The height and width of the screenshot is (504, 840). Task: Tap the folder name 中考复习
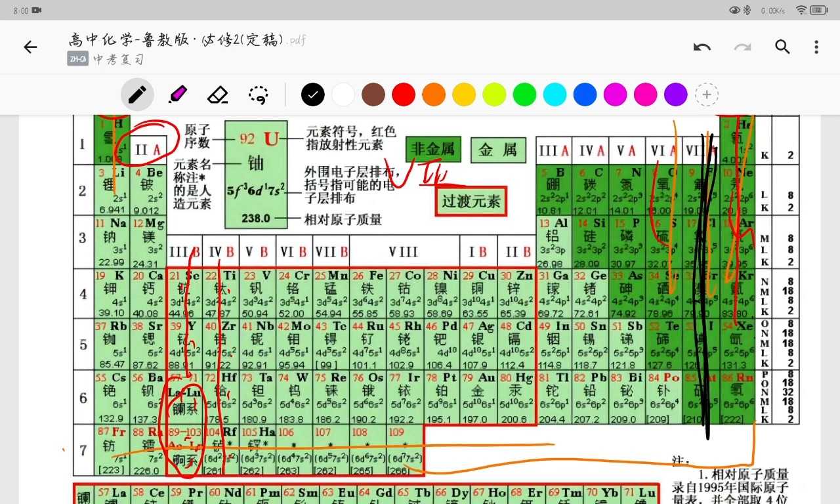pos(118,59)
